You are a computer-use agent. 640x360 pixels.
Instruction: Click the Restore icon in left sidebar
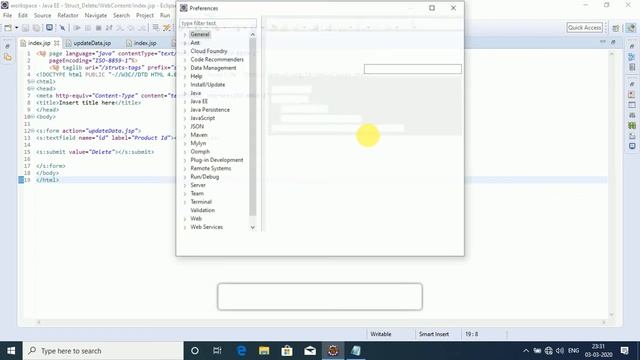(7, 47)
